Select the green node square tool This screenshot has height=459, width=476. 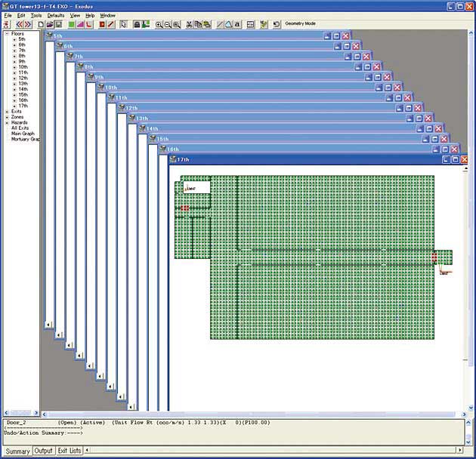tap(72, 25)
